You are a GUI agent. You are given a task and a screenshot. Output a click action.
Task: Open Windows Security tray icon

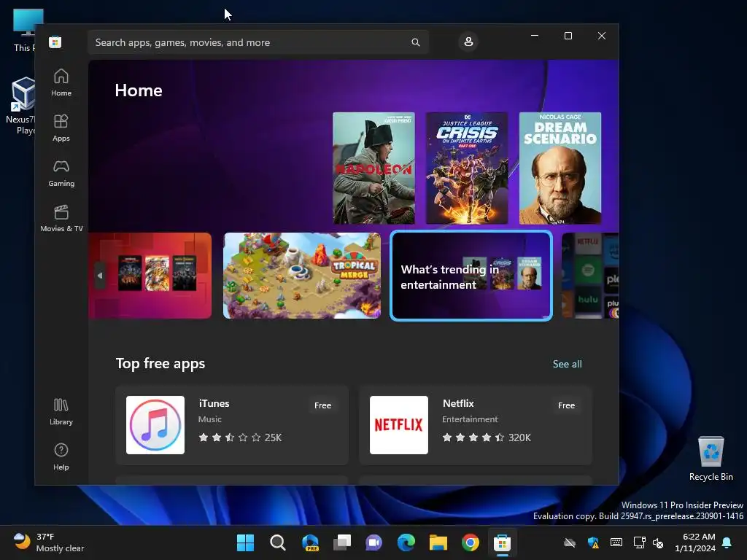click(x=593, y=542)
